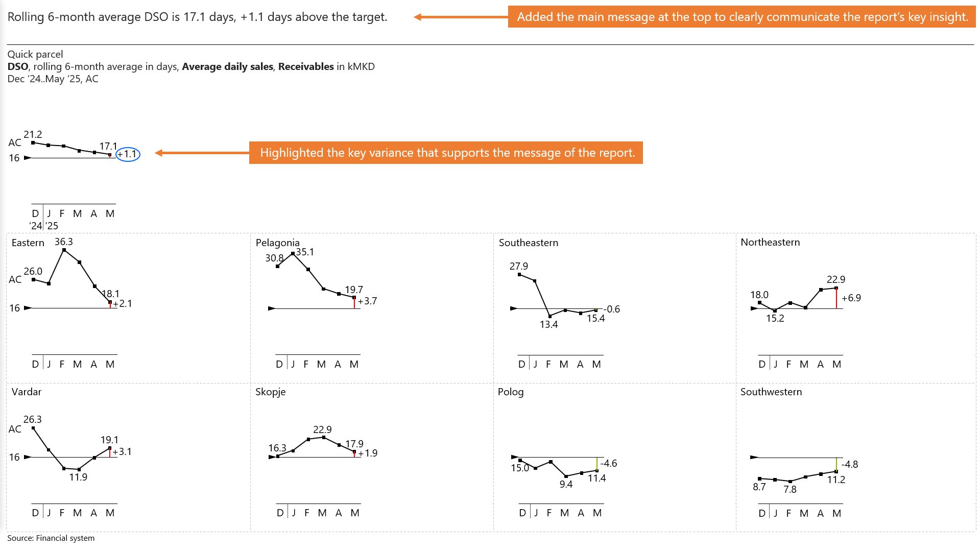Click the +6.9 variance label in Northeastern chart

coord(851,298)
